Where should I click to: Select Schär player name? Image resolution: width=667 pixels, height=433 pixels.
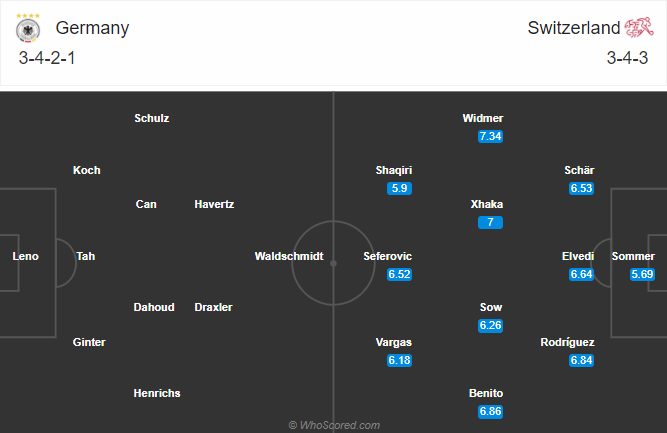tap(580, 170)
